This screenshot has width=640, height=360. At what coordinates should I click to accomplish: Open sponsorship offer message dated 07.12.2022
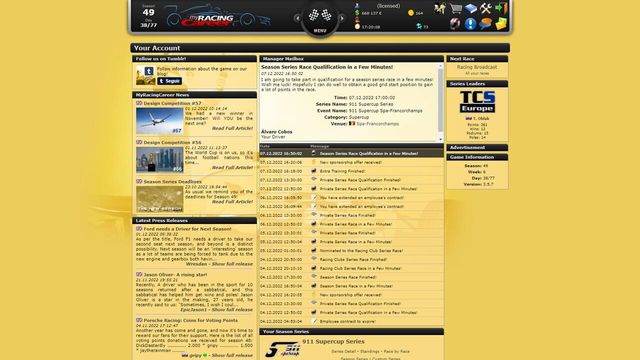click(351, 162)
